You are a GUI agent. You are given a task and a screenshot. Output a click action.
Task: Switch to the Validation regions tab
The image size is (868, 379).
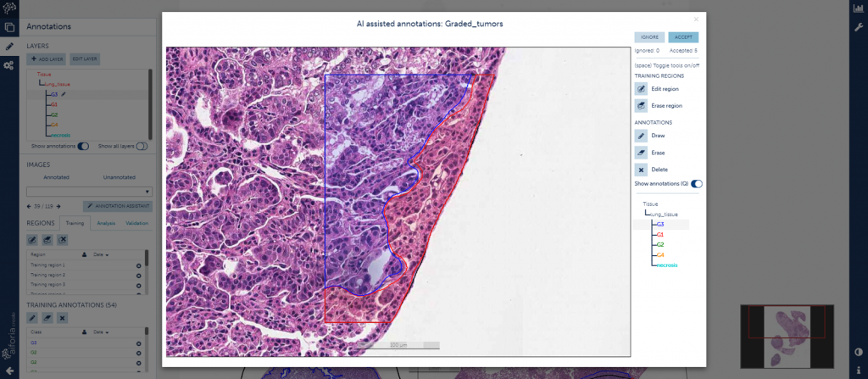point(136,223)
